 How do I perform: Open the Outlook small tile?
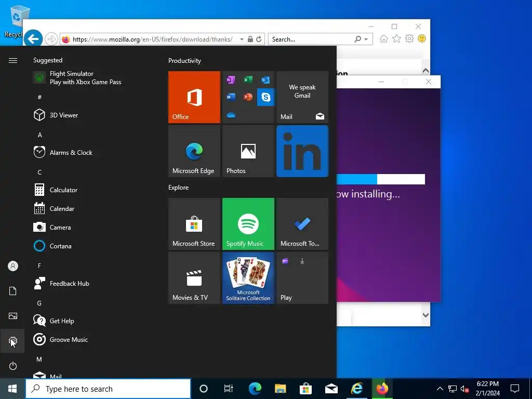[x=265, y=79]
